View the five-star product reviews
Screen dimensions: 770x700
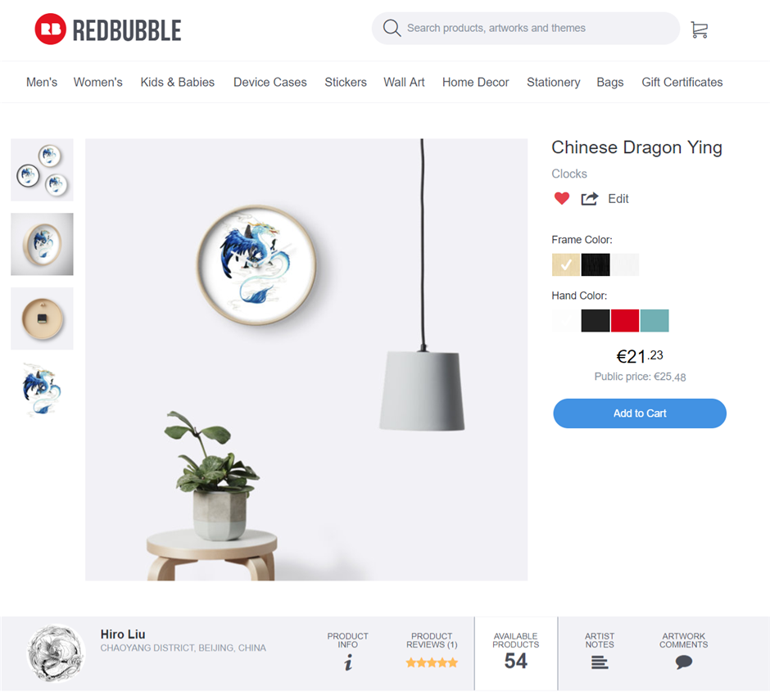[x=432, y=662]
